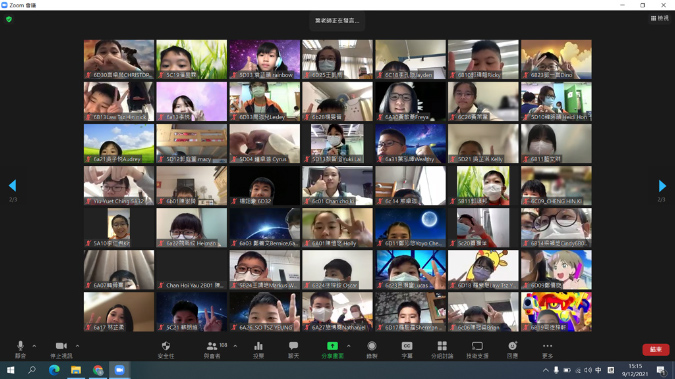675x379 pixels.
Task: Expand share screen options arrow
Action: point(348,346)
